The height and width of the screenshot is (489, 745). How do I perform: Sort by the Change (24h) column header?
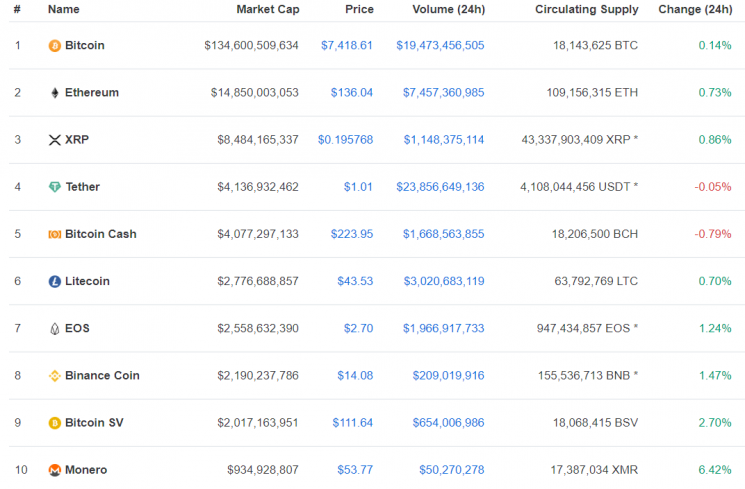tap(695, 10)
